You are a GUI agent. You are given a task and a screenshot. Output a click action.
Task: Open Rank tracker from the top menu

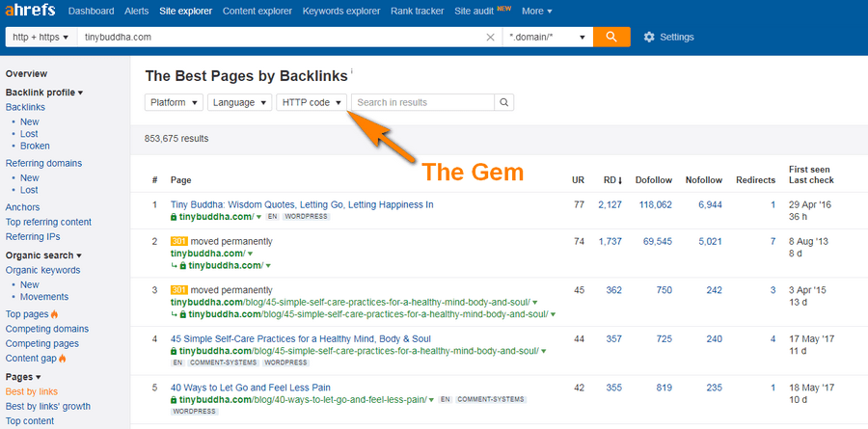pos(418,11)
